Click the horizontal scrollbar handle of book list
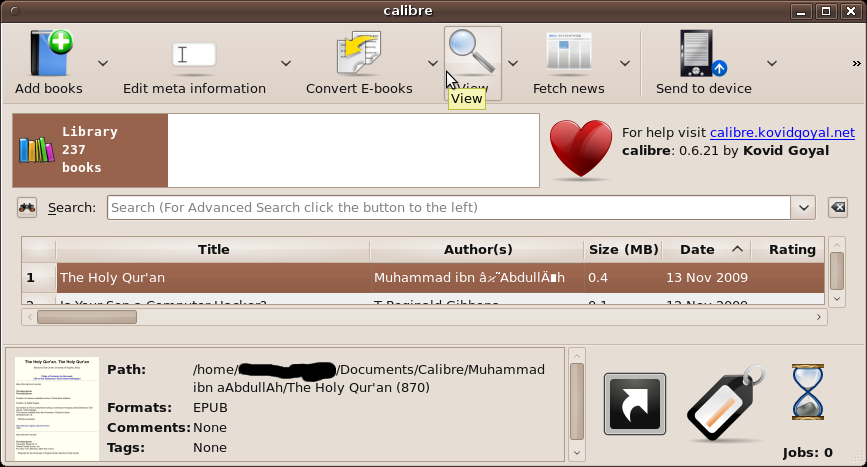The width and height of the screenshot is (867, 467). [x=87, y=317]
